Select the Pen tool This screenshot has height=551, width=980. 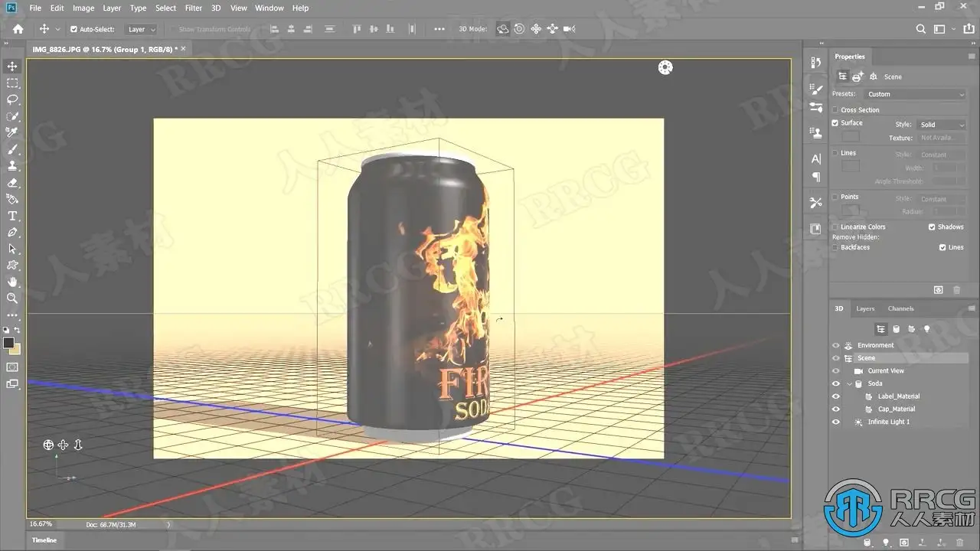pos(12,232)
